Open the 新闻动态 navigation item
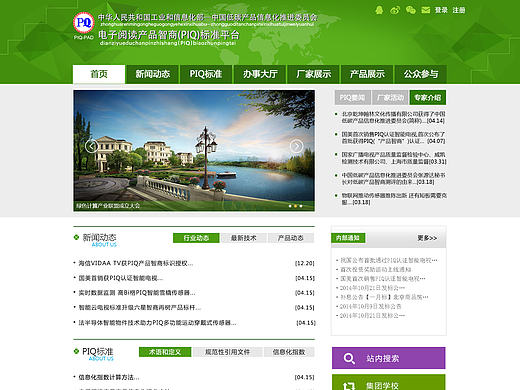Image resolution: width=520 pixels, height=390 pixels. [153, 74]
